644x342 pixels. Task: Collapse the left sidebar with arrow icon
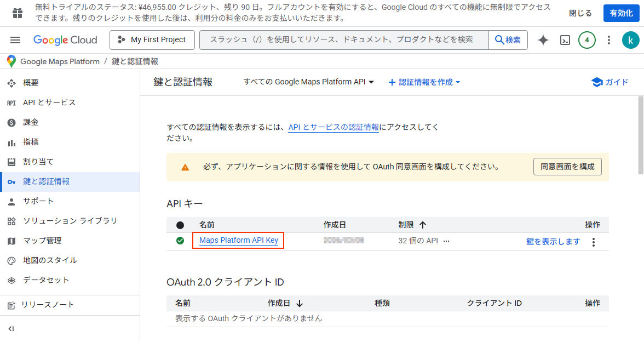click(x=12, y=329)
